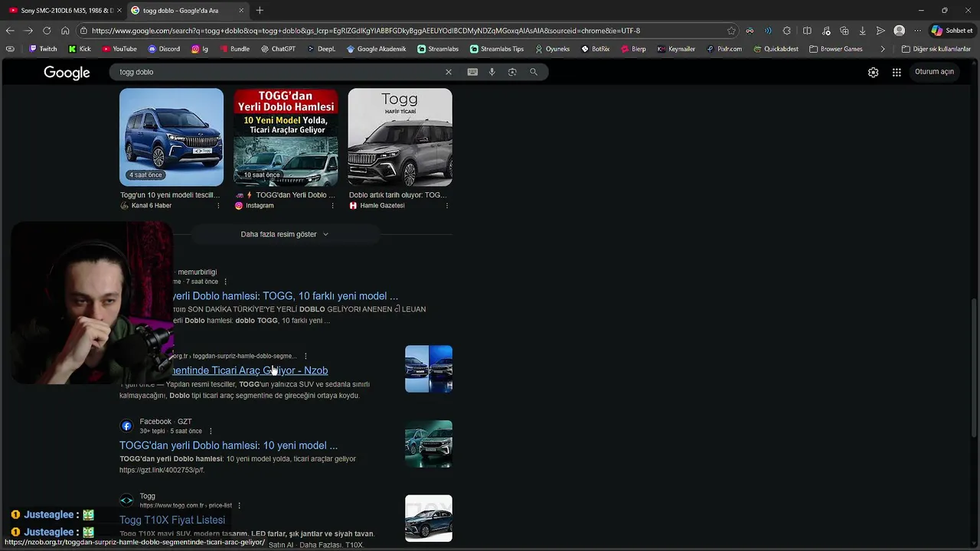Click the share send icon
980x551 pixels.
point(880,31)
